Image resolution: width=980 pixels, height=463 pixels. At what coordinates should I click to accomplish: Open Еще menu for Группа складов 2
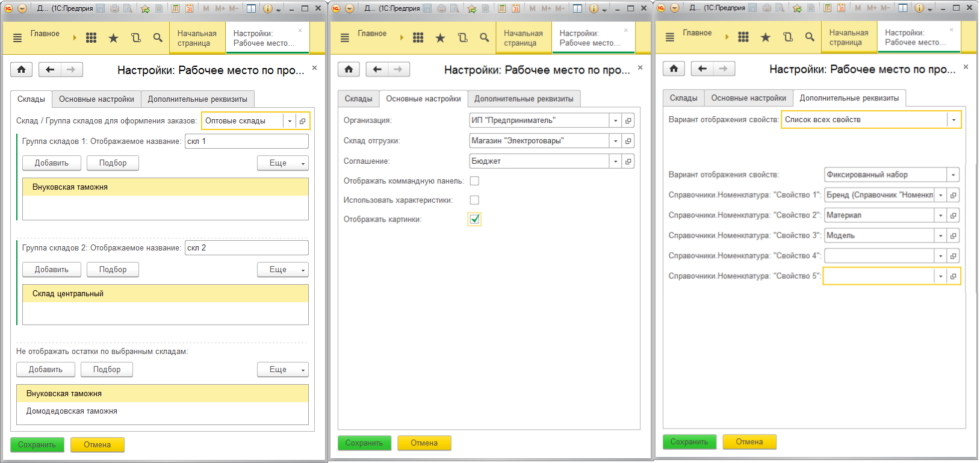pyautogui.click(x=283, y=270)
